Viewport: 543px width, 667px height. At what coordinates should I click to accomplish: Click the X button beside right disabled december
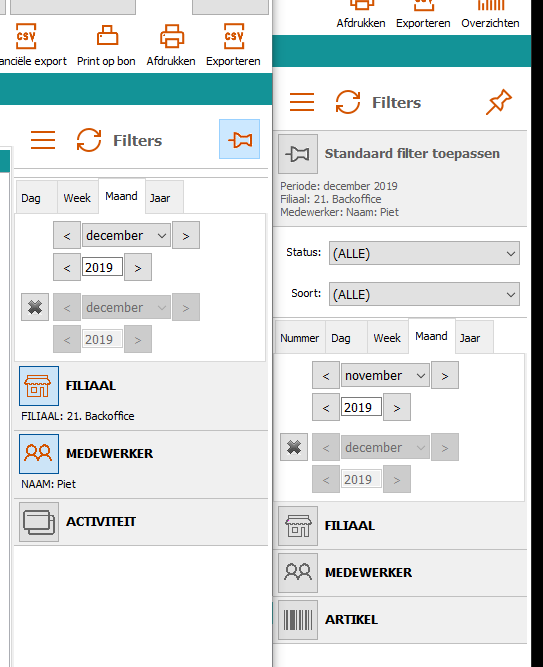point(294,447)
